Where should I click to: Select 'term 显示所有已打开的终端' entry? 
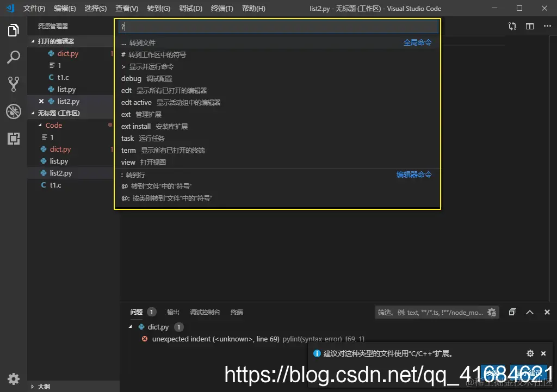coord(277,150)
